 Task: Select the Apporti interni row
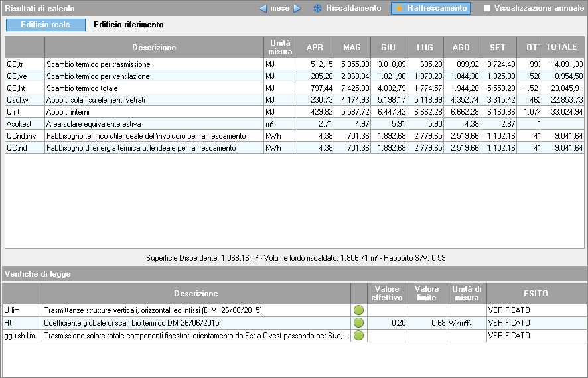pos(154,112)
